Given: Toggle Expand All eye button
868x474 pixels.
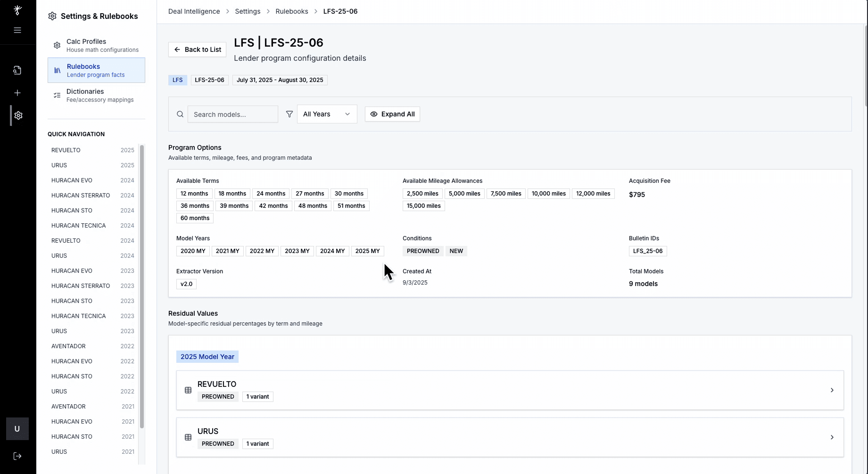Looking at the screenshot, I should pyautogui.click(x=392, y=114).
